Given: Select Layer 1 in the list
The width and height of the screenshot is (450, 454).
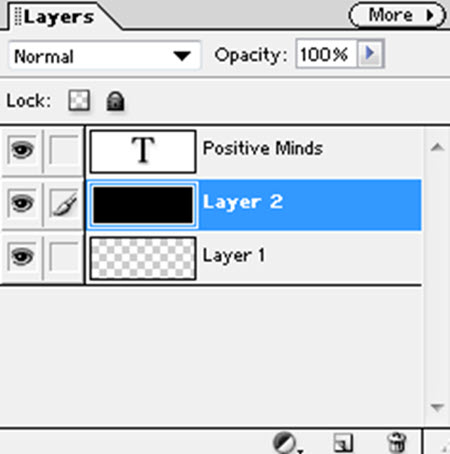Looking at the screenshot, I should pos(254,258).
